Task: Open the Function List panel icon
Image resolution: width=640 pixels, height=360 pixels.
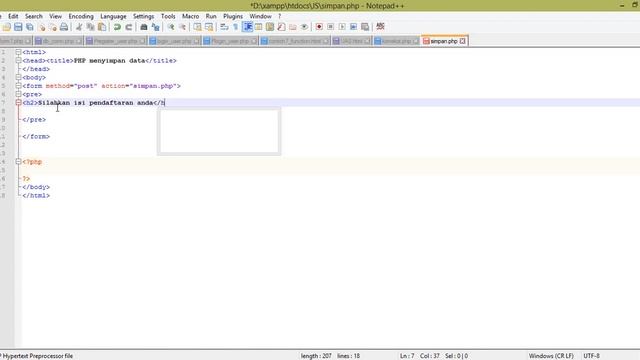Action: pos(281,27)
